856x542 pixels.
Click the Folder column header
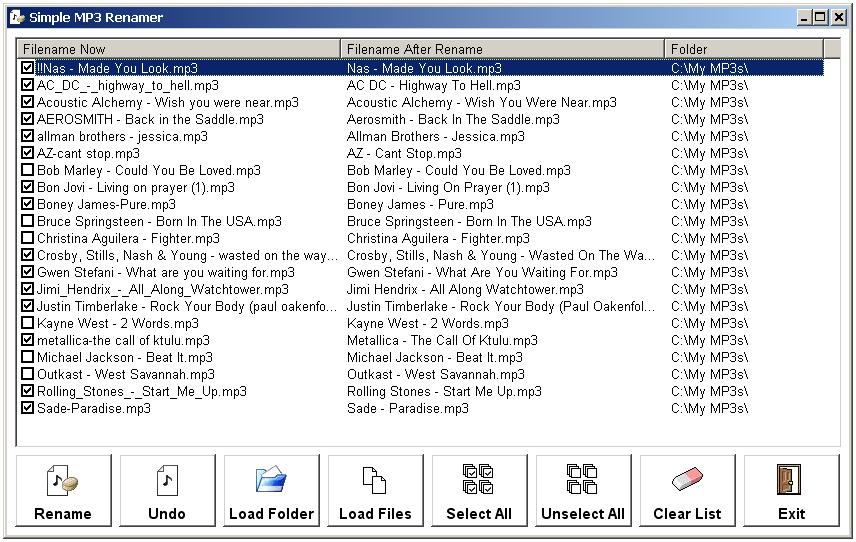point(744,49)
